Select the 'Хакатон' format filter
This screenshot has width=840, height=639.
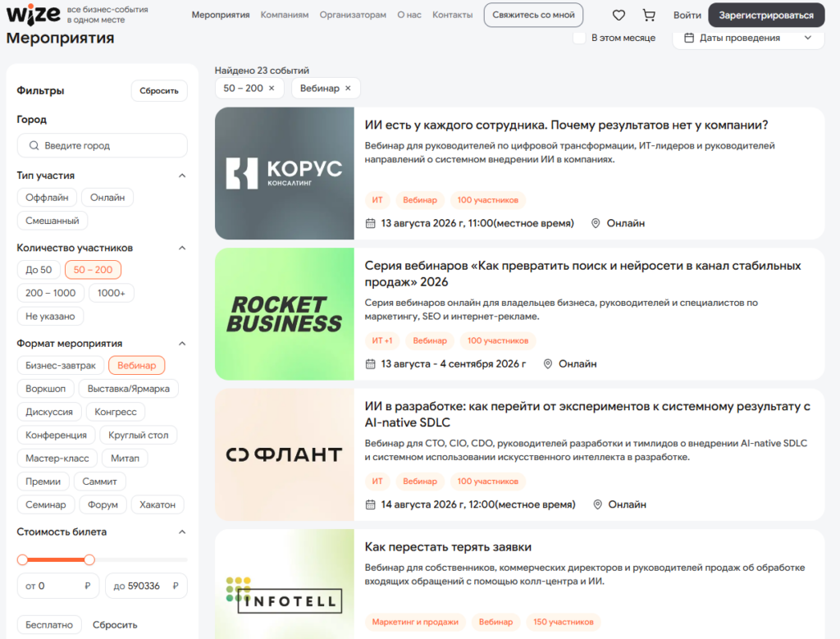(x=157, y=504)
